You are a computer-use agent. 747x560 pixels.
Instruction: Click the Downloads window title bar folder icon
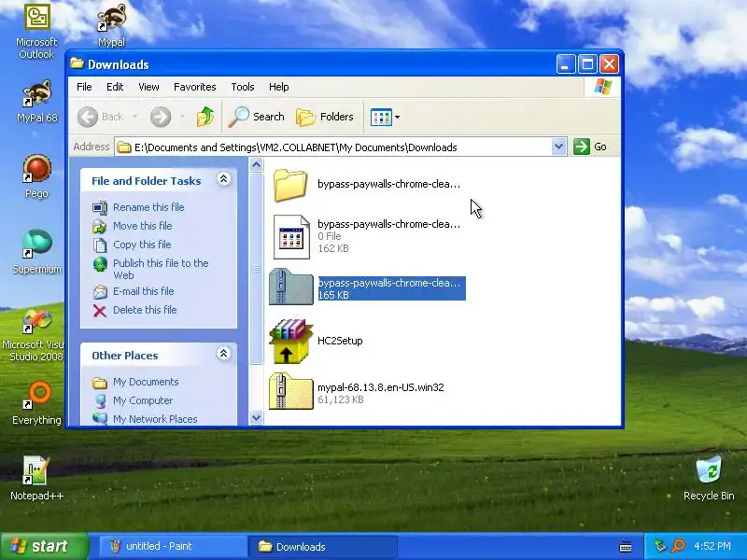click(x=77, y=63)
